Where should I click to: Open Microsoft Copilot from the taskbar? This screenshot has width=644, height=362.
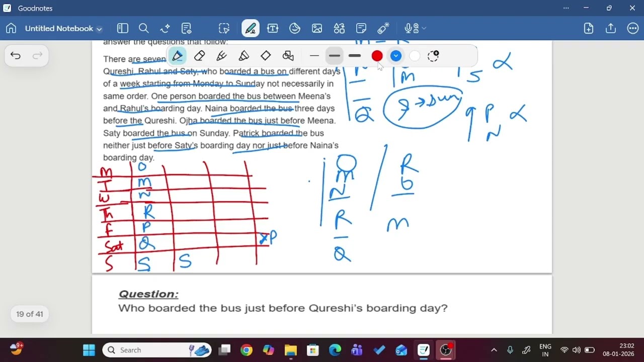click(x=269, y=350)
